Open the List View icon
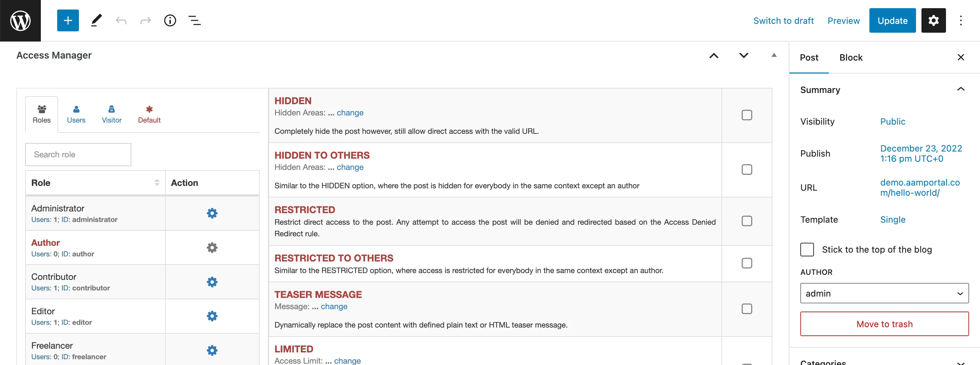 (x=194, y=20)
